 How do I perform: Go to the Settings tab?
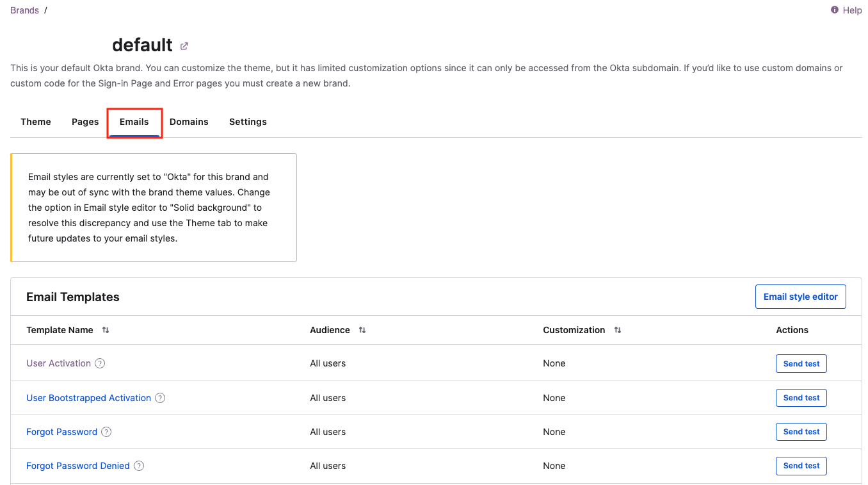point(248,122)
